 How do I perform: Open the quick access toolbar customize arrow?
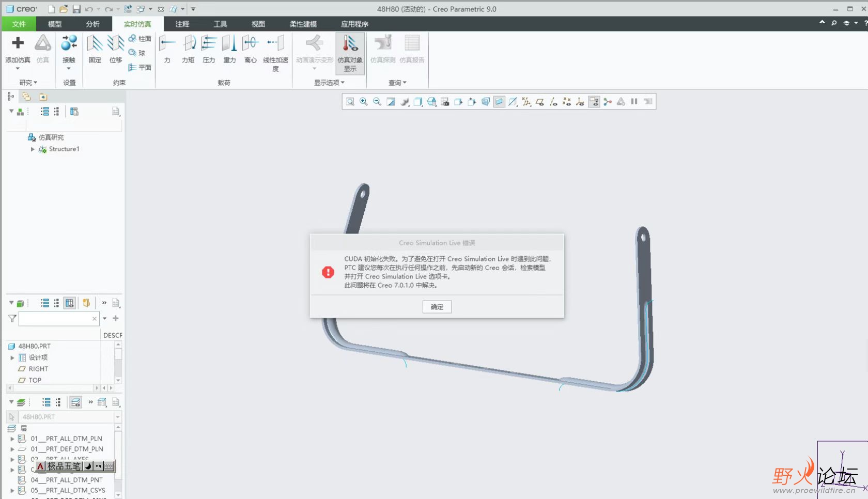coord(193,9)
